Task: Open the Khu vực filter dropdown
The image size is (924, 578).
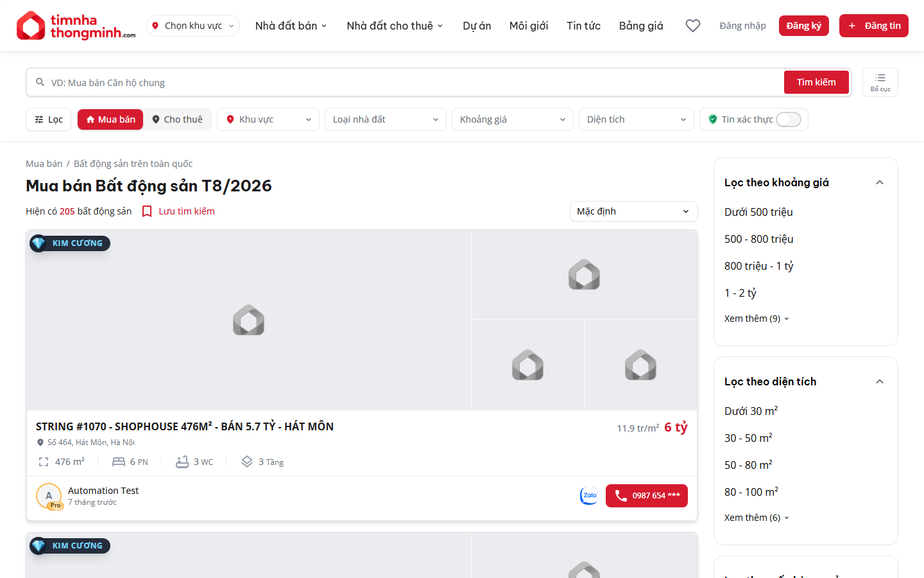Action: 268,119
